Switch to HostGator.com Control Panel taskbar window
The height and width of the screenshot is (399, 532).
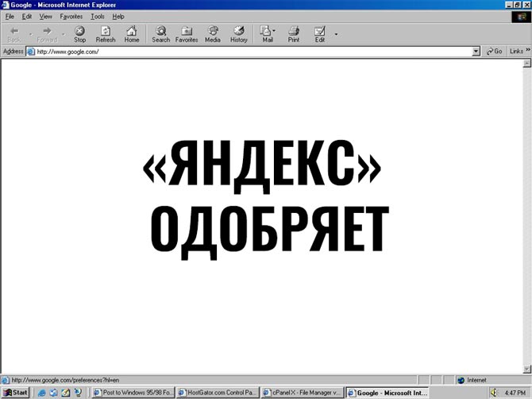(217, 393)
